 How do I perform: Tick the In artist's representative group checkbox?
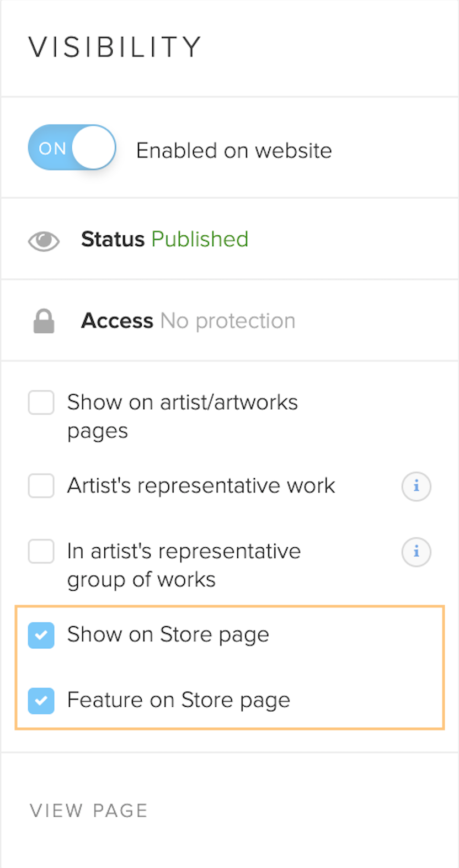(41, 551)
